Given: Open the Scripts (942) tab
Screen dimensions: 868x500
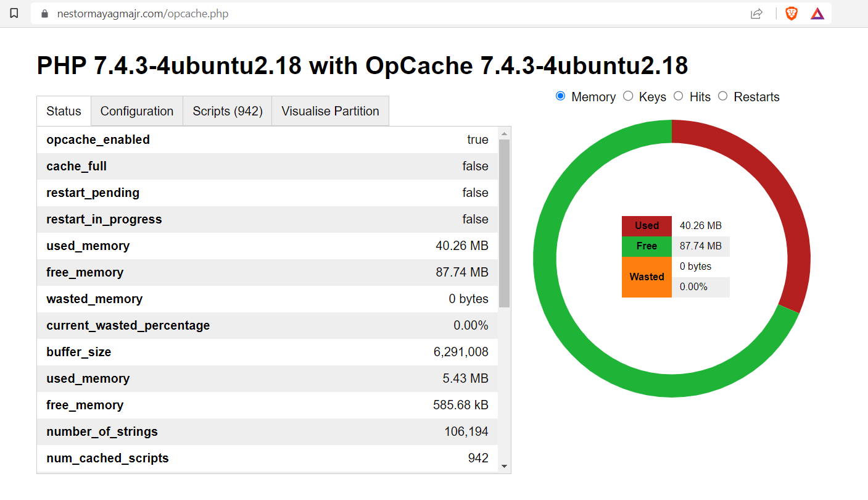Looking at the screenshot, I should click(x=226, y=111).
